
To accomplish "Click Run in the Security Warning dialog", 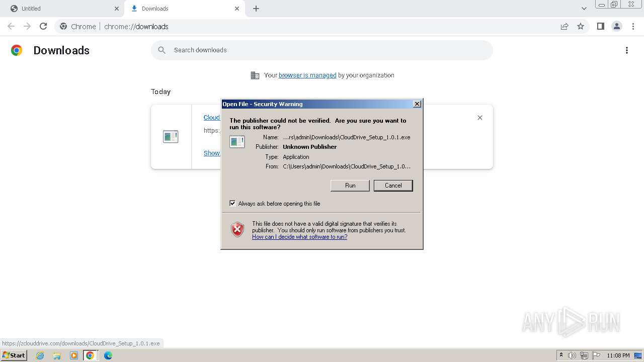I will coord(350,186).
